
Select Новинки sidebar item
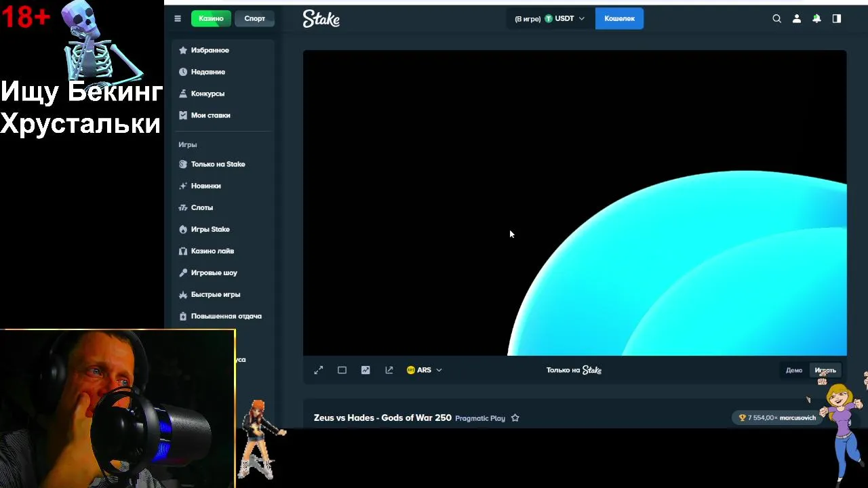click(223, 186)
